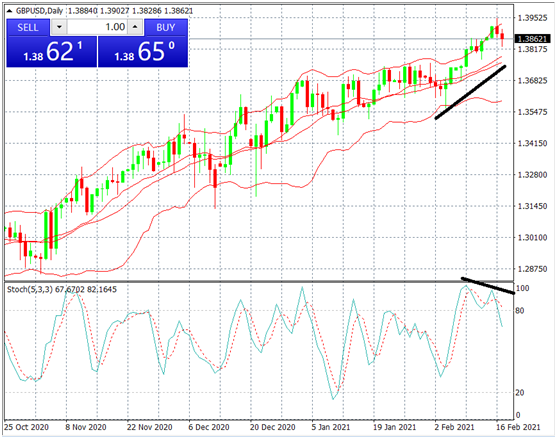Click the BUY button

coord(166,27)
